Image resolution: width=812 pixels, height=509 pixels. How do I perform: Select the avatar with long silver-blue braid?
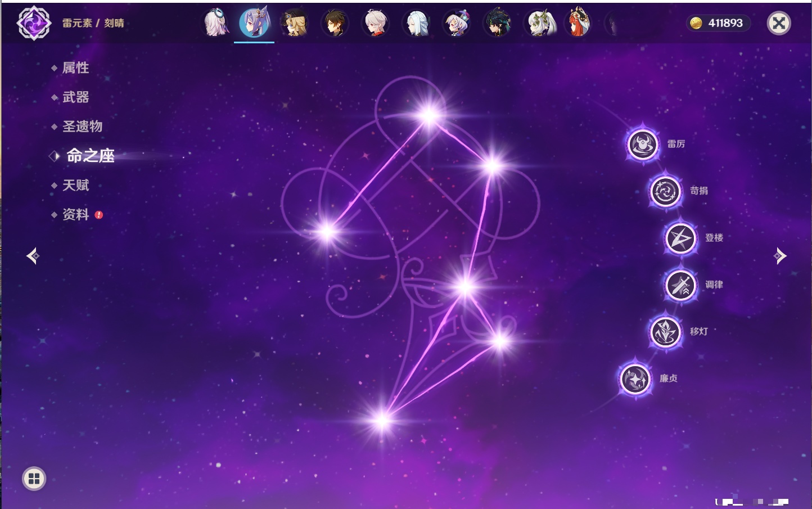(416, 24)
